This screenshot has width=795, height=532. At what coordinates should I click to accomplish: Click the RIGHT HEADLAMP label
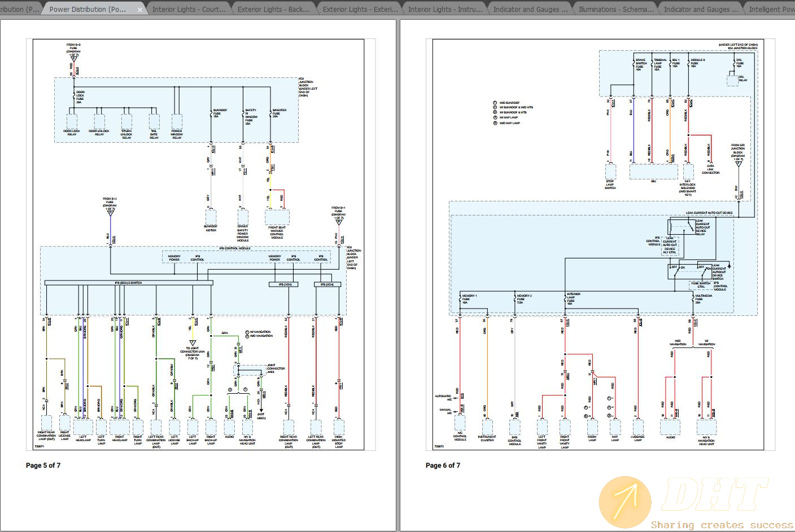120,438
